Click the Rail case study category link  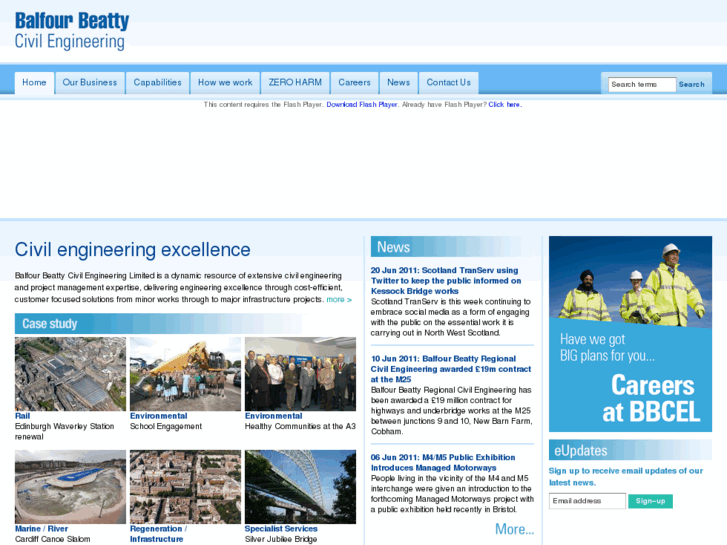click(x=22, y=416)
